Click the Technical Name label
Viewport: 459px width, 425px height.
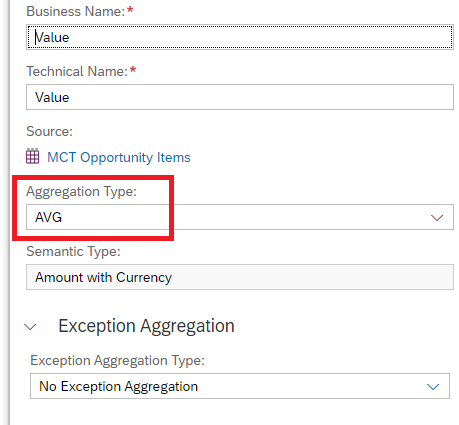(x=77, y=71)
